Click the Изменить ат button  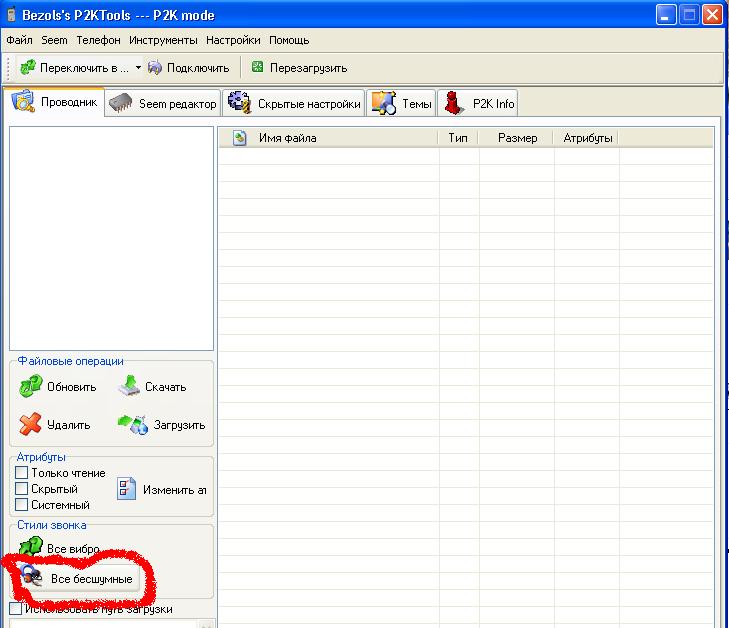[x=161, y=489]
